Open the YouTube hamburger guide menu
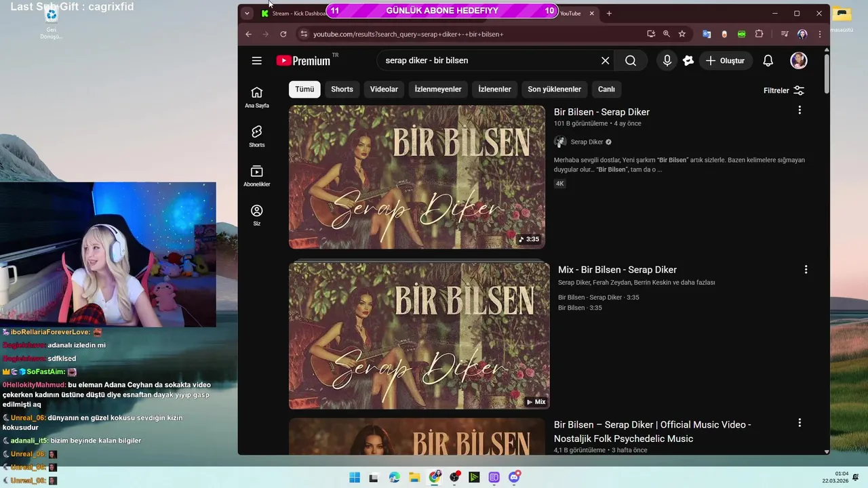This screenshot has width=868, height=488. pyautogui.click(x=256, y=60)
